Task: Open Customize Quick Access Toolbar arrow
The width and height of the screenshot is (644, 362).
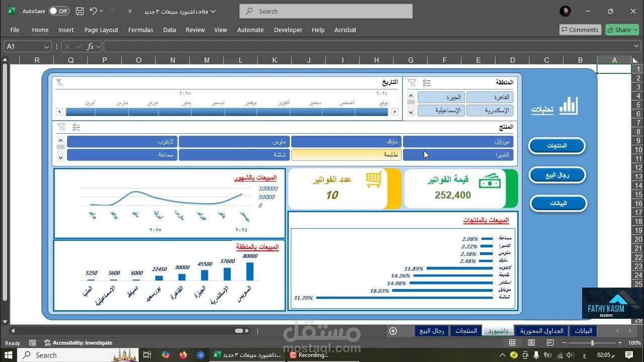Action: coord(130,11)
